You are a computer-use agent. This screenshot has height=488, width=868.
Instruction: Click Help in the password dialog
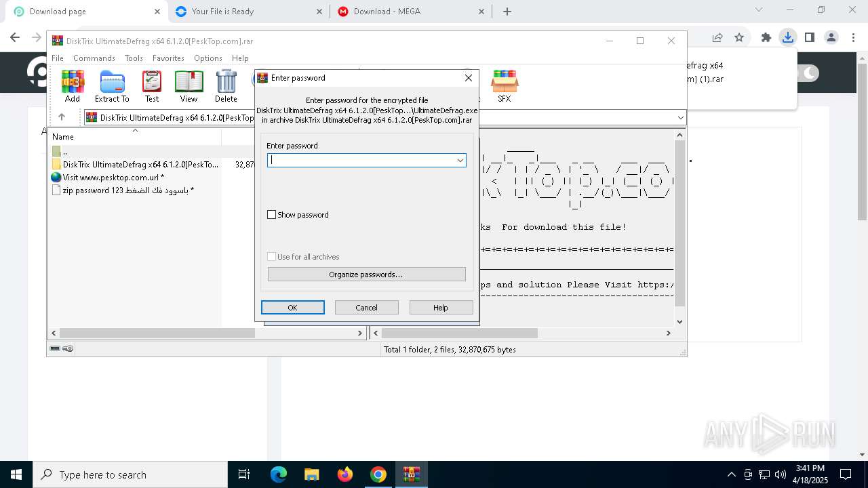441,308
